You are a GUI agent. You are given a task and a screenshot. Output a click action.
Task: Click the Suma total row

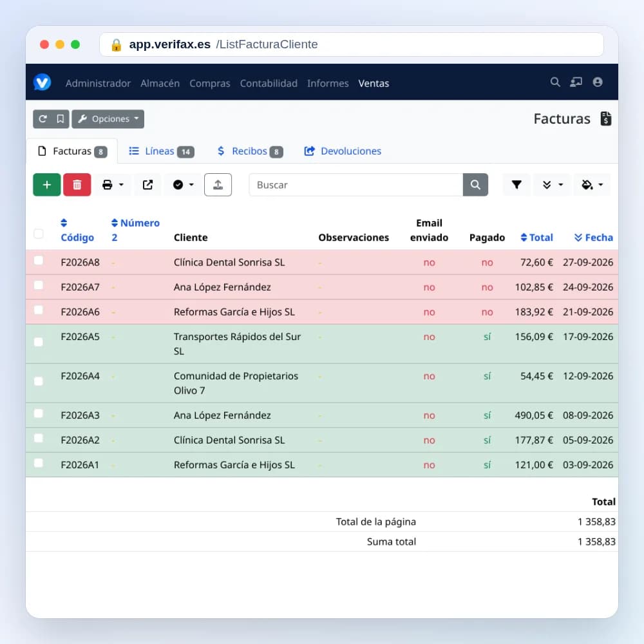(322, 542)
